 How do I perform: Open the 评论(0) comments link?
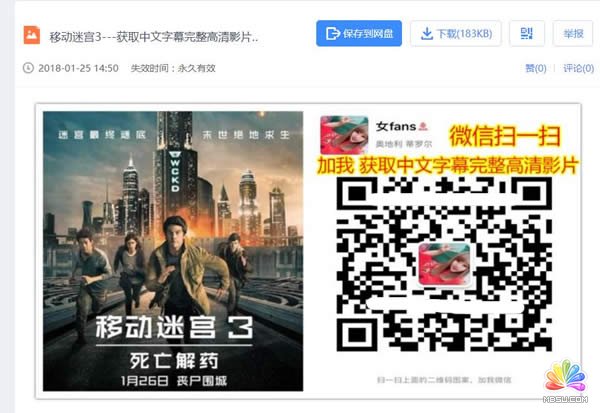click(578, 69)
